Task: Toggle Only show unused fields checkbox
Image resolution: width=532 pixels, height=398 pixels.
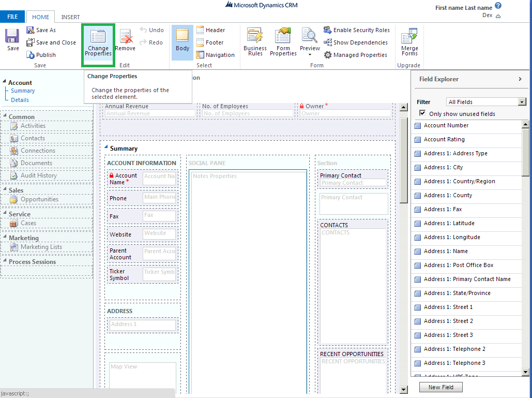Action: click(x=422, y=113)
